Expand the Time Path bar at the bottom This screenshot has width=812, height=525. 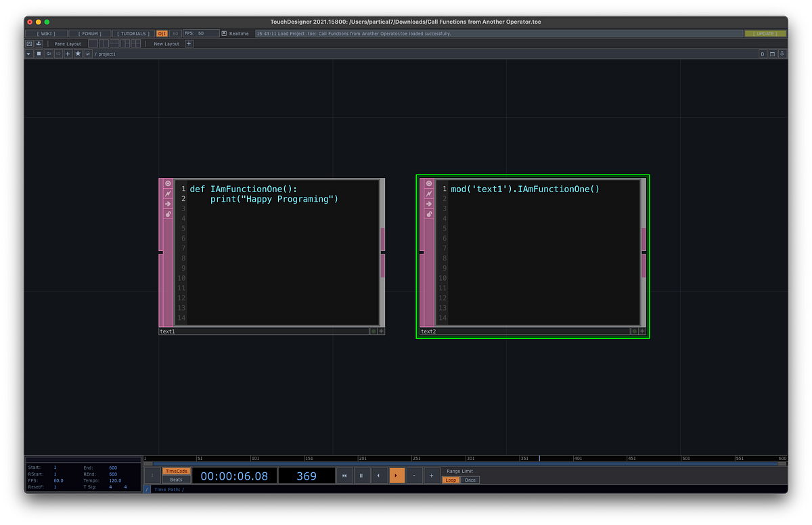pos(148,488)
